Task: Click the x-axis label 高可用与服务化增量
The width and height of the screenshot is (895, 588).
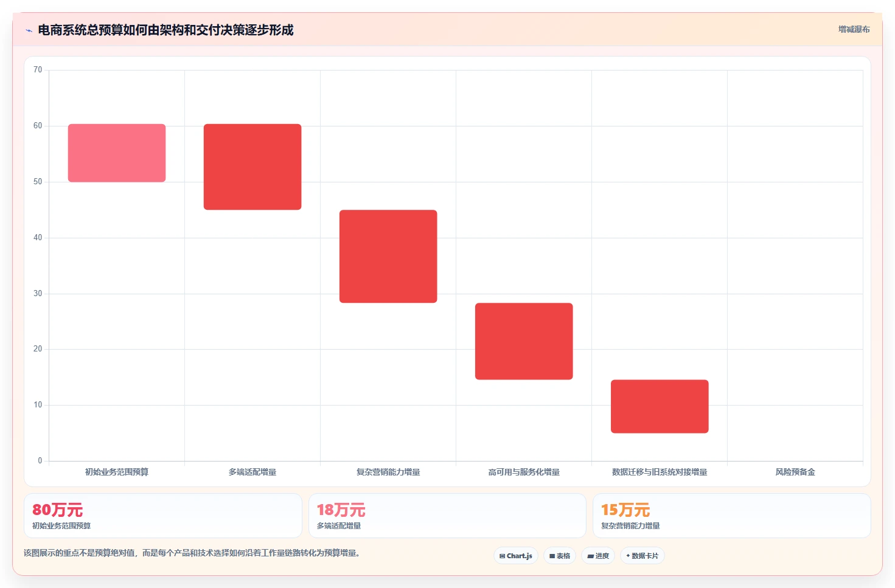Action: [524, 472]
